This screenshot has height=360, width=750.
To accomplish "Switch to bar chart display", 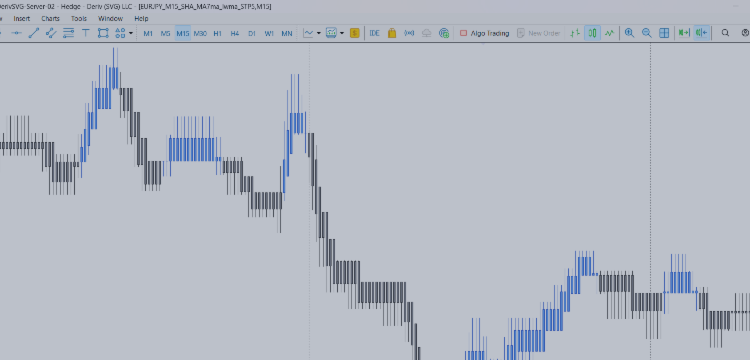I will (575, 33).
